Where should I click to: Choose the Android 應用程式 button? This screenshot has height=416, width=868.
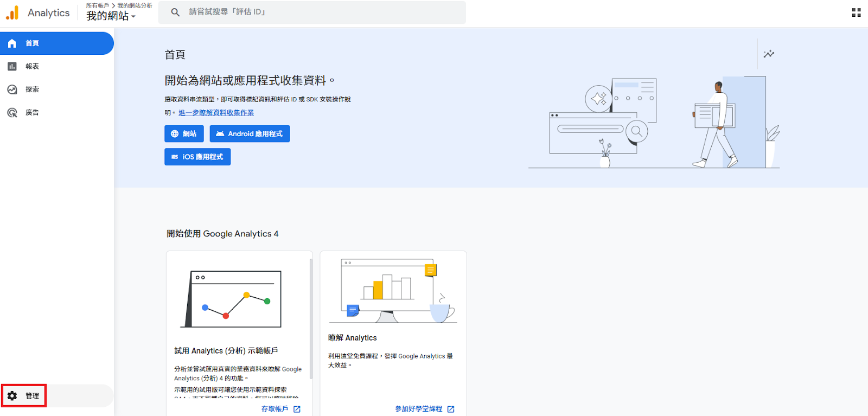(250, 134)
